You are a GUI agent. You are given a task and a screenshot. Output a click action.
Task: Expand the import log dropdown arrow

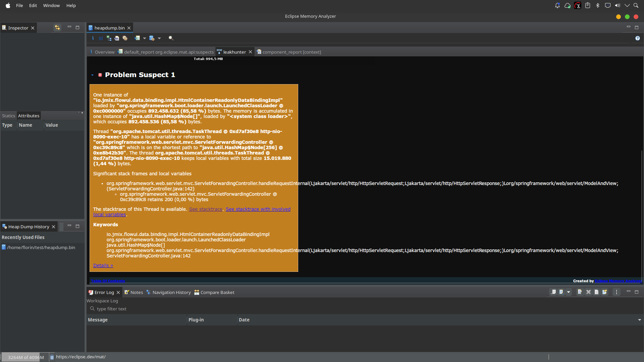pyautogui.click(x=569, y=292)
